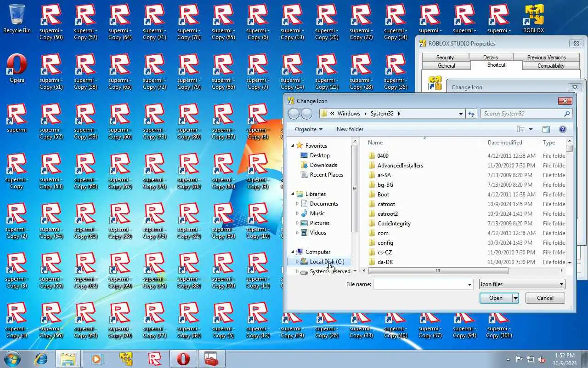
Task: Click the Refresh button next to address bar
Action: click(471, 114)
